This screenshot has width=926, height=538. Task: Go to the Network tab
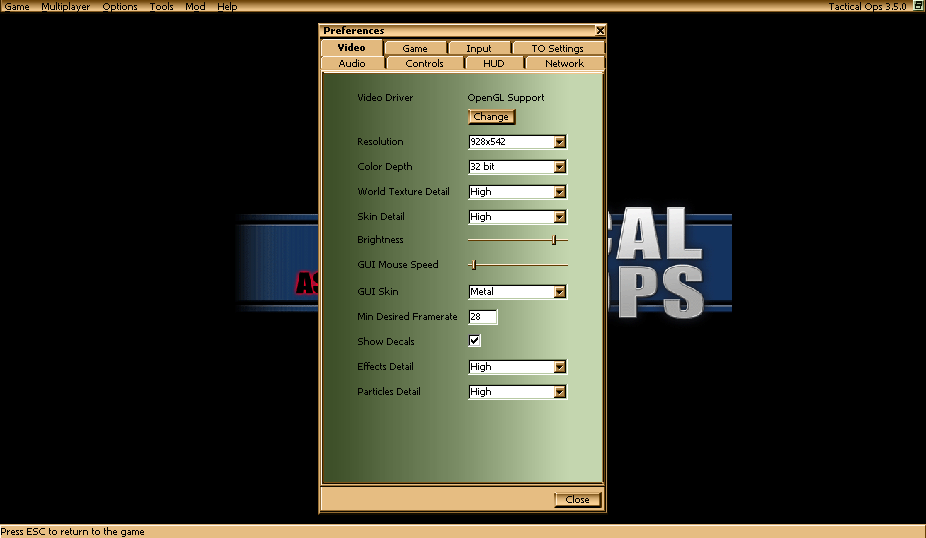click(x=564, y=63)
